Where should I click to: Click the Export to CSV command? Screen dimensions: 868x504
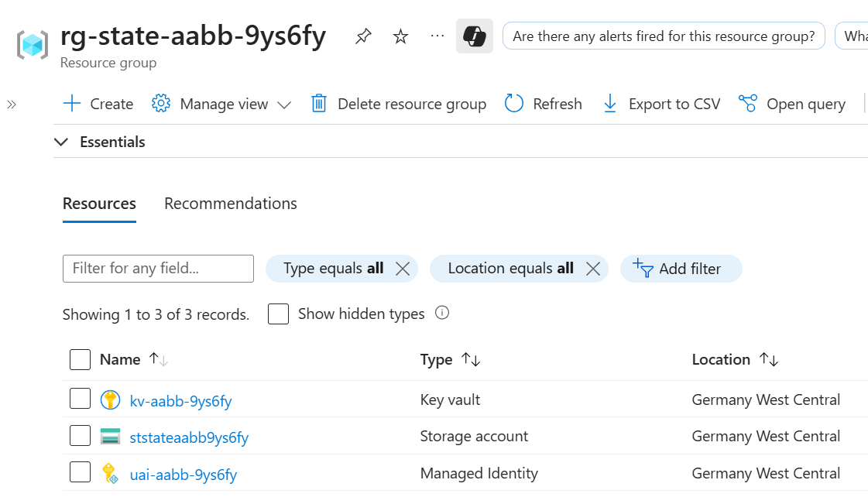661,103
